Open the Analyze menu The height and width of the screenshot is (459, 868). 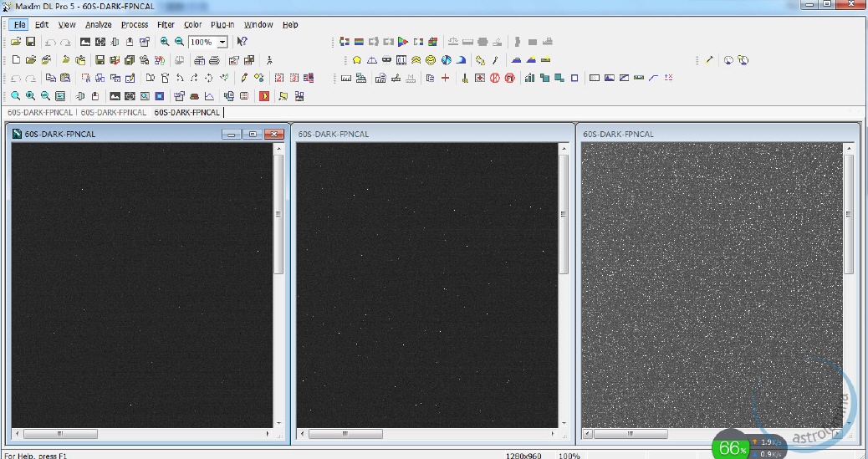98,25
